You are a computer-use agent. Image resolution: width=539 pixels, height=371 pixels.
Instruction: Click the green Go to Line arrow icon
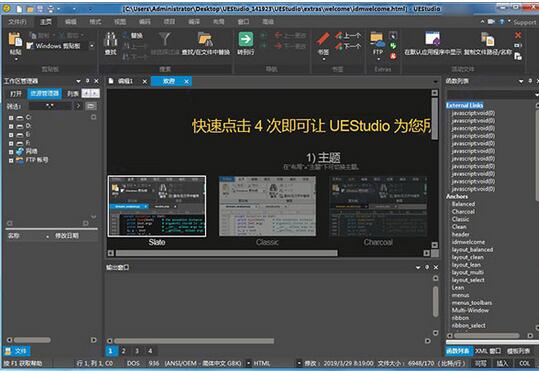246,39
